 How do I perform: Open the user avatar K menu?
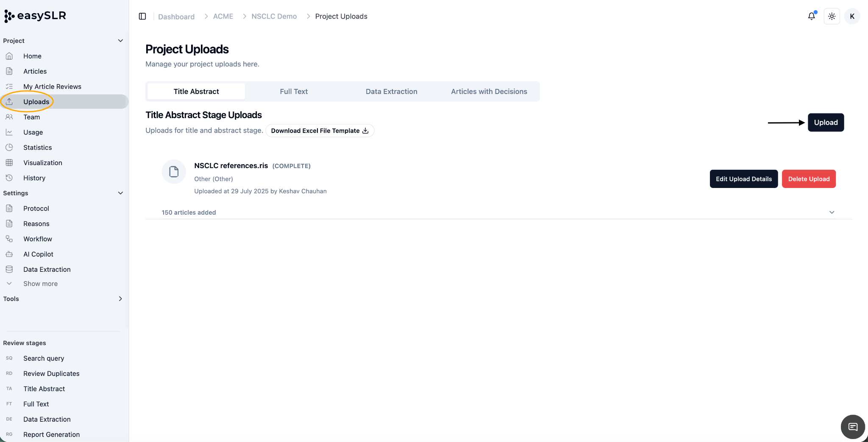click(852, 17)
